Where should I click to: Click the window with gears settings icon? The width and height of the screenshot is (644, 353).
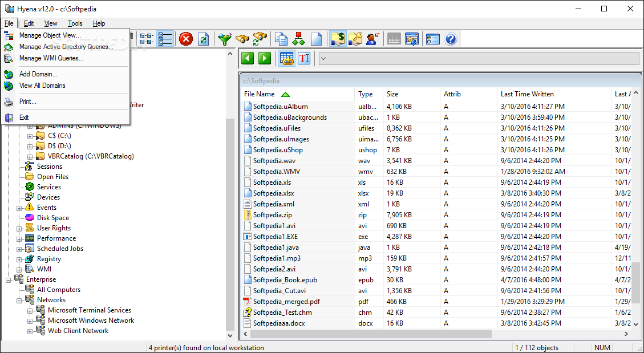(411, 39)
